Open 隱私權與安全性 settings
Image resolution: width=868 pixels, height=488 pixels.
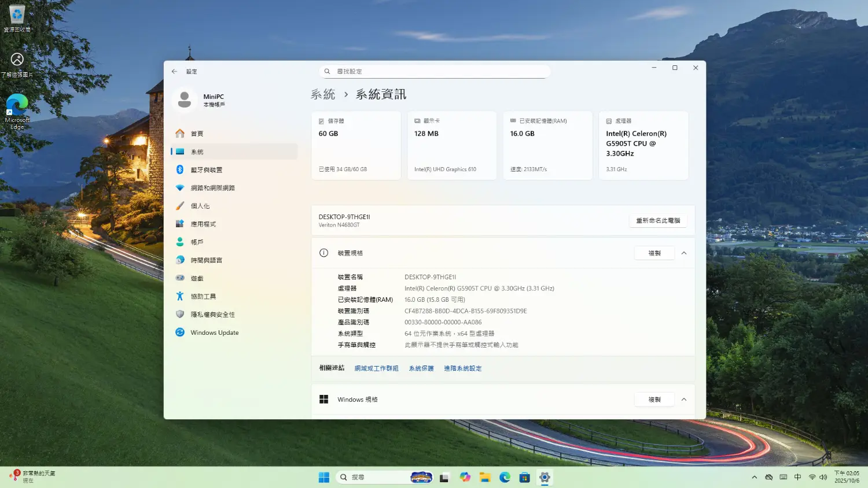212,315
